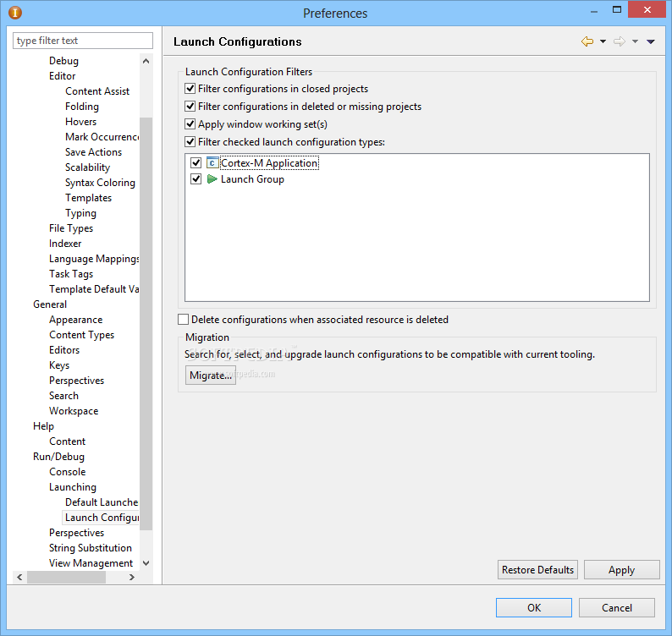672x636 pixels.
Task: Select Debug in the preferences tree
Action: point(63,61)
